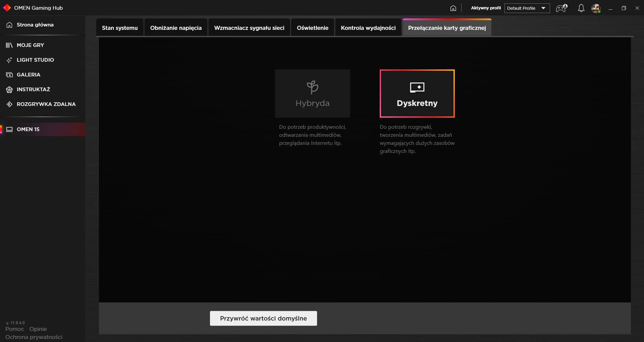This screenshot has width=644, height=342.
Task: Click the MOJE GRY library icon
Action: pos(9,45)
